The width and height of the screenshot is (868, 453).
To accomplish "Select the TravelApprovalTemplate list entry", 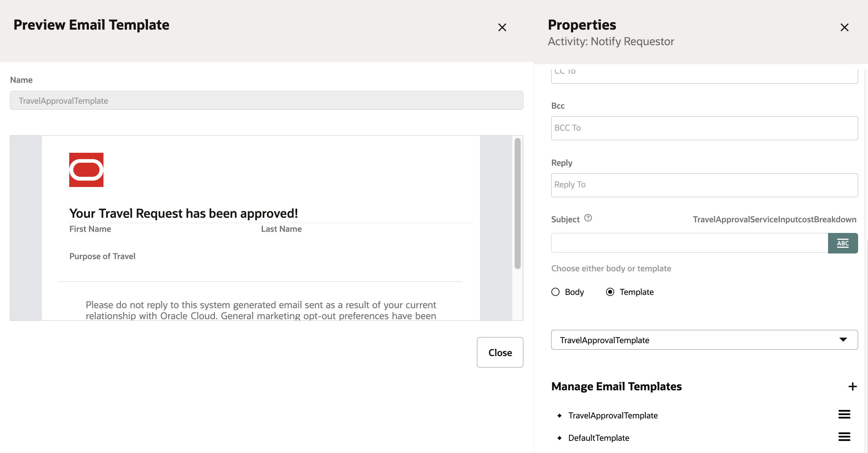I will (613, 415).
